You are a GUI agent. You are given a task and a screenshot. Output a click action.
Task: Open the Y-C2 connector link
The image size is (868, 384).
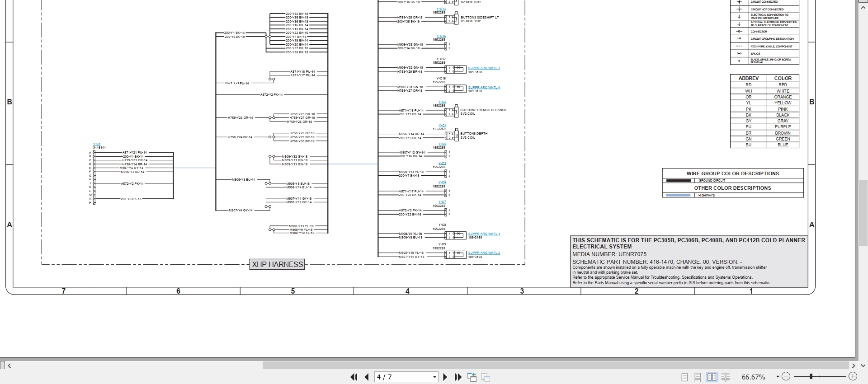pos(442,102)
